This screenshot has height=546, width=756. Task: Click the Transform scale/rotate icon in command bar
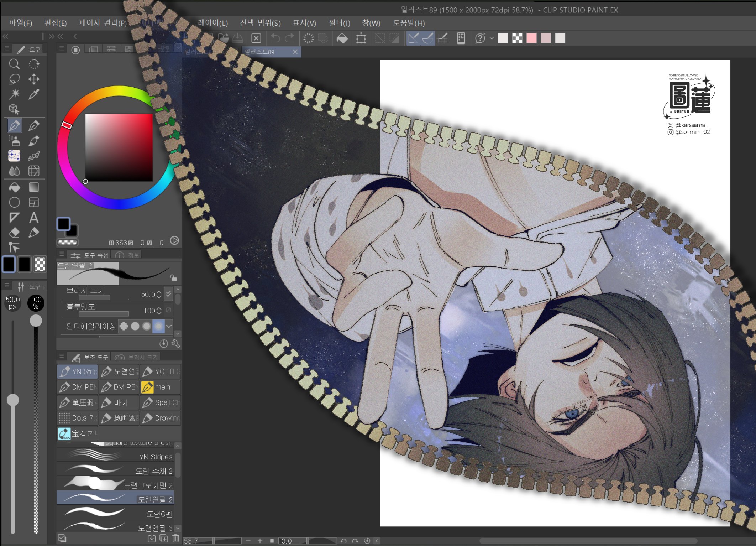[361, 38]
